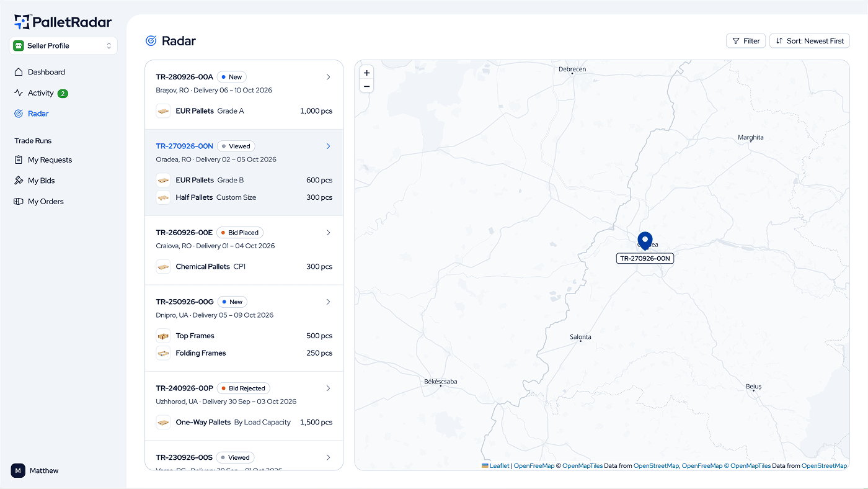
Task: Click the Bid Placed badge
Action: pyautogui.click(x=240, y=233)
